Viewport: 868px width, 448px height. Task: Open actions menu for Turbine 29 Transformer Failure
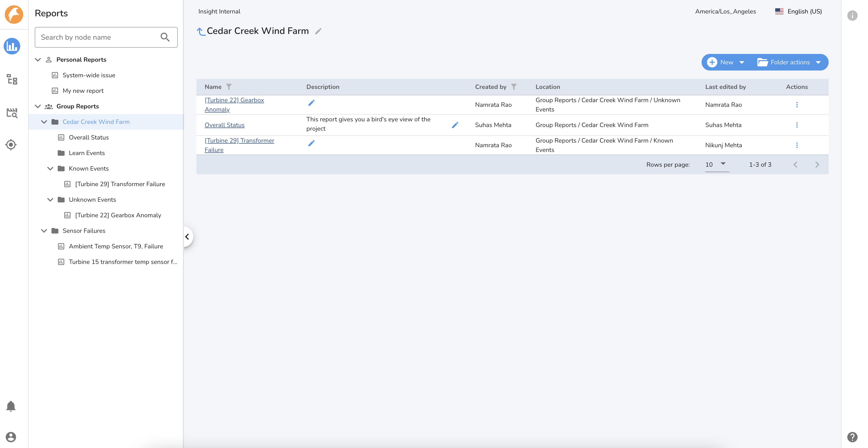[x=796, y=145]
